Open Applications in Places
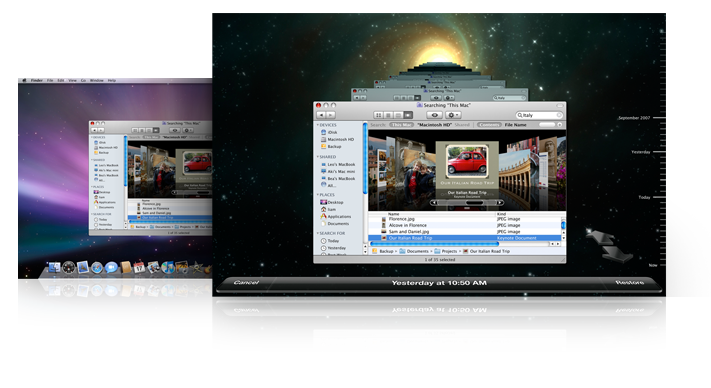The width and height of the screenshot is (711, 388). click(336, 217)
